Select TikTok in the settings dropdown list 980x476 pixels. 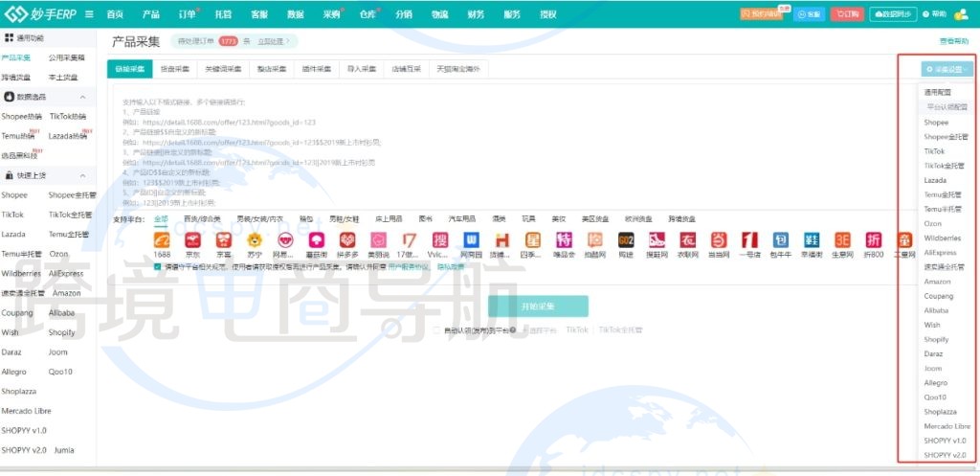(x=934, y=151)
